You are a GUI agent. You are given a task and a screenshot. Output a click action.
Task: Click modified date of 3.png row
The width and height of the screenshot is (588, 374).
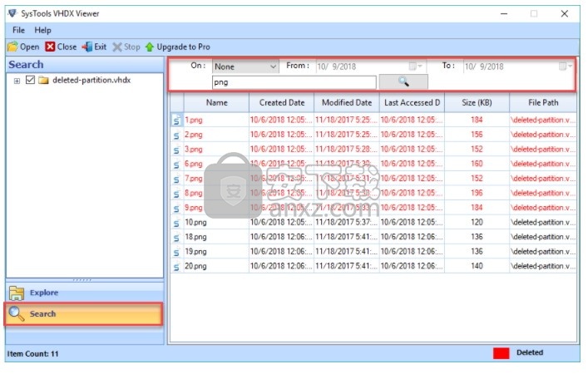pyautogui.click(x=346, y=149)
